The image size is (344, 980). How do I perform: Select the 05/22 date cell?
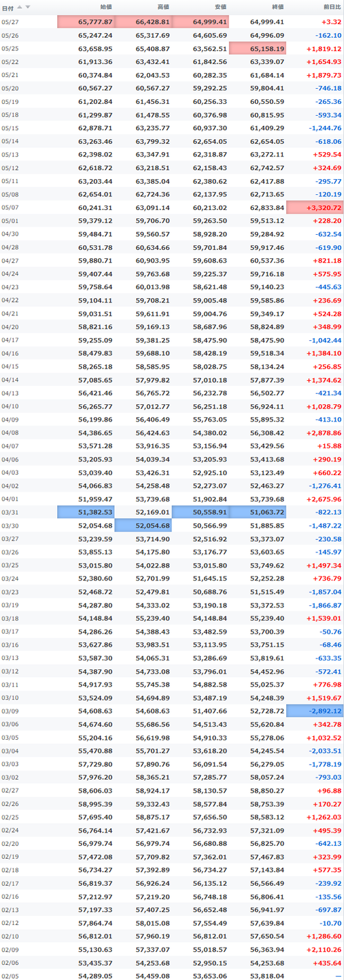pos(10,62)
